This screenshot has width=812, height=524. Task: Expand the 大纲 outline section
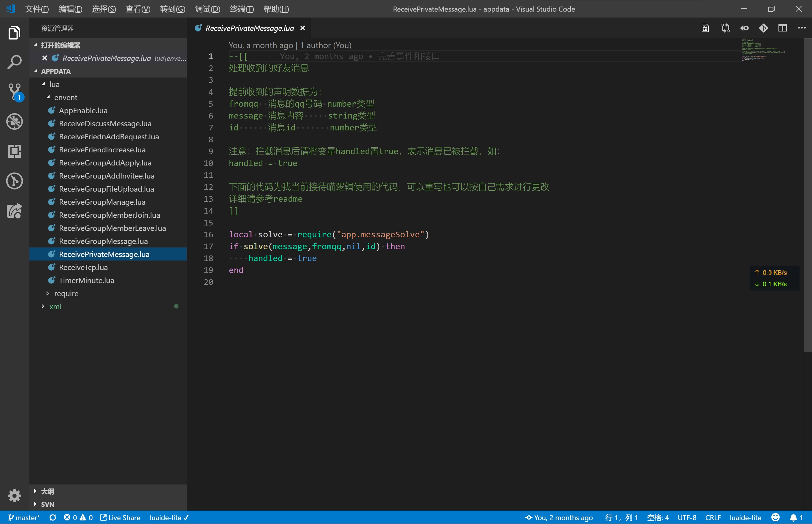tap(108, 491)
